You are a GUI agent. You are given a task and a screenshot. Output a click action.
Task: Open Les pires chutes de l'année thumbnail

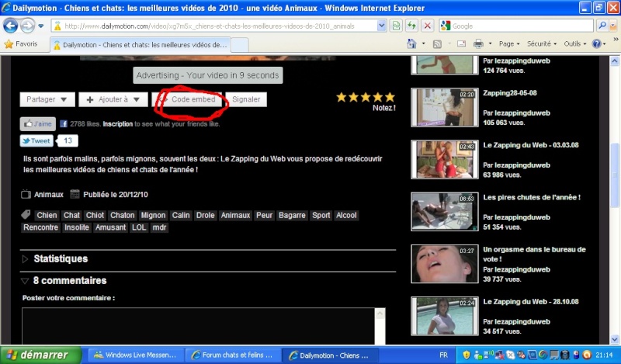tap(445, 212)
